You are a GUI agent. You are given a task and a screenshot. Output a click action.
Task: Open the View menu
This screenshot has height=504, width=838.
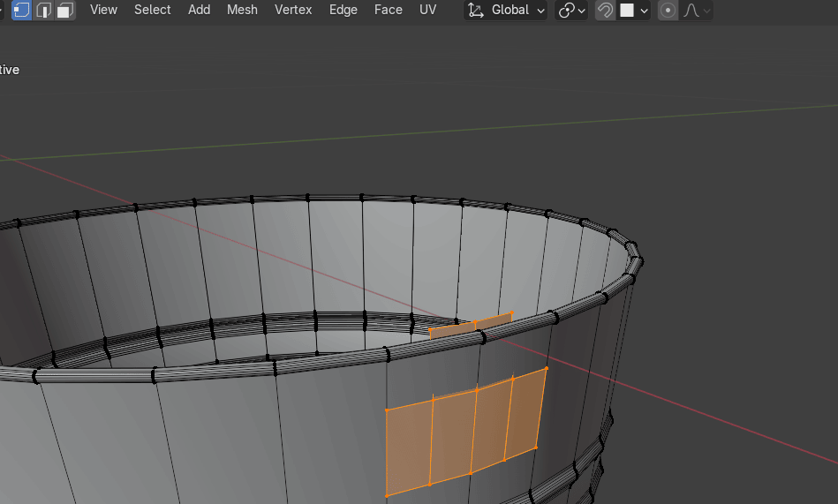point(103,10)
